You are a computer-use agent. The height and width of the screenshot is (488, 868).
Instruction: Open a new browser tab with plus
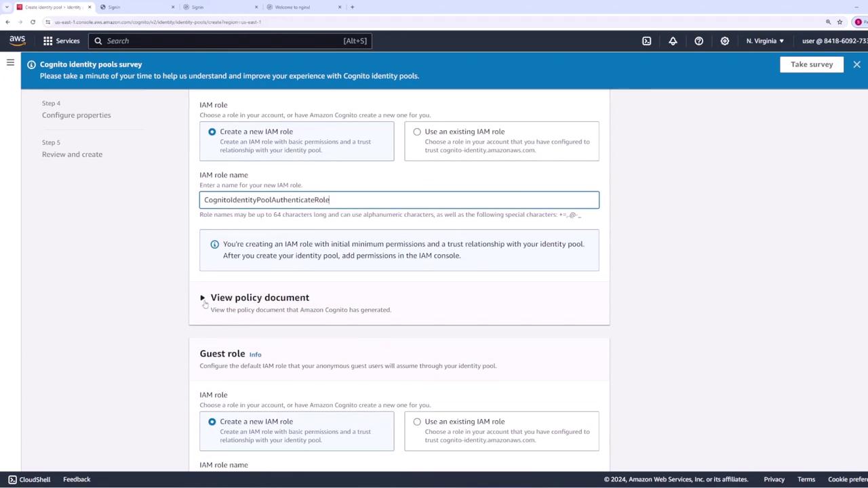coord(352,7)
